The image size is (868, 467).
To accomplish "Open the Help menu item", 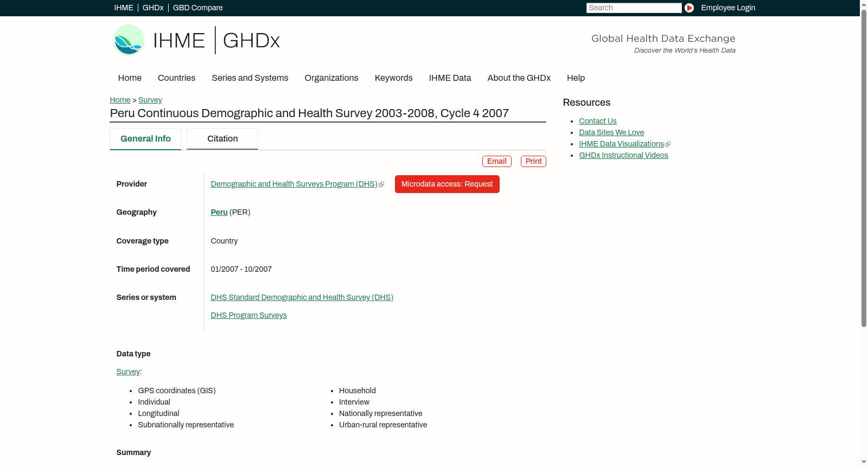I will (x=576, y=78).
